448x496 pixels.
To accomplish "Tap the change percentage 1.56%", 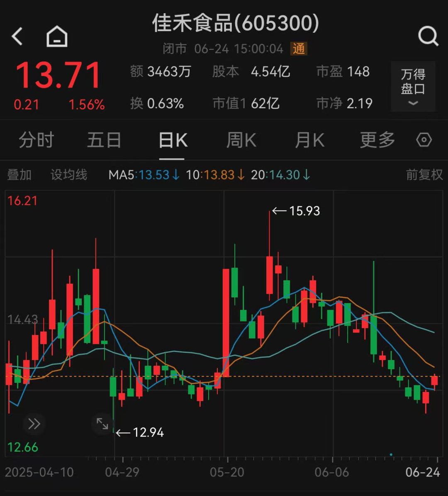I will click(x=87, y=105).
